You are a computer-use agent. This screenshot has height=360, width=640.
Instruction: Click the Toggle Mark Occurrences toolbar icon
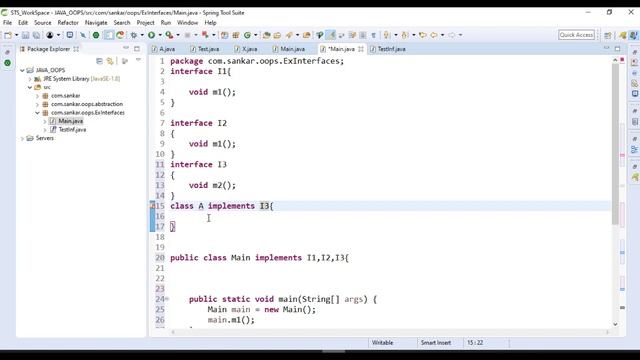(x=331, y=35)
